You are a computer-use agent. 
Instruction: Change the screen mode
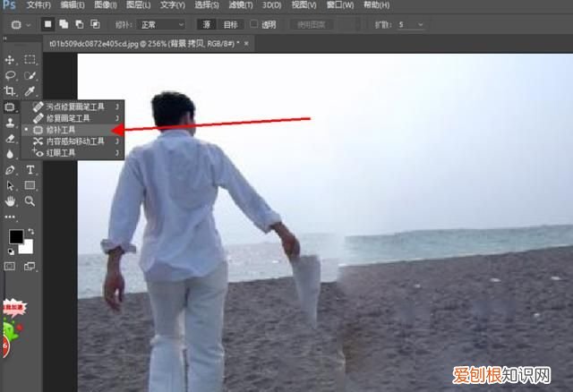tap(30, 267)
